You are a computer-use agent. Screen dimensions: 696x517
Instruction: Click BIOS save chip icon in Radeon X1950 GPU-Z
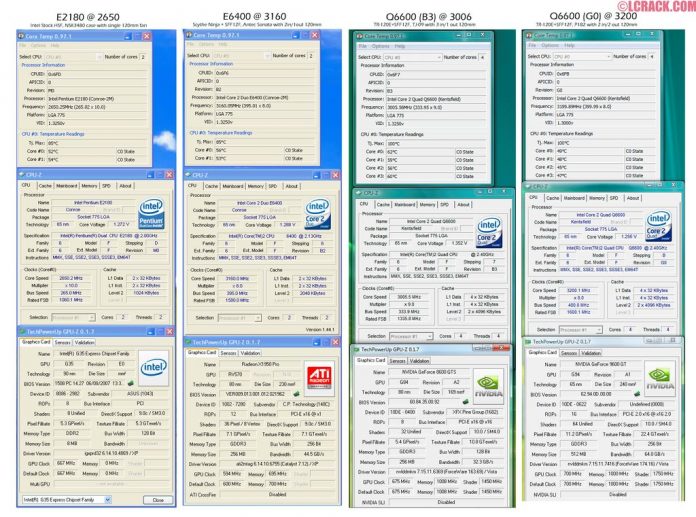tap(296, 394)
